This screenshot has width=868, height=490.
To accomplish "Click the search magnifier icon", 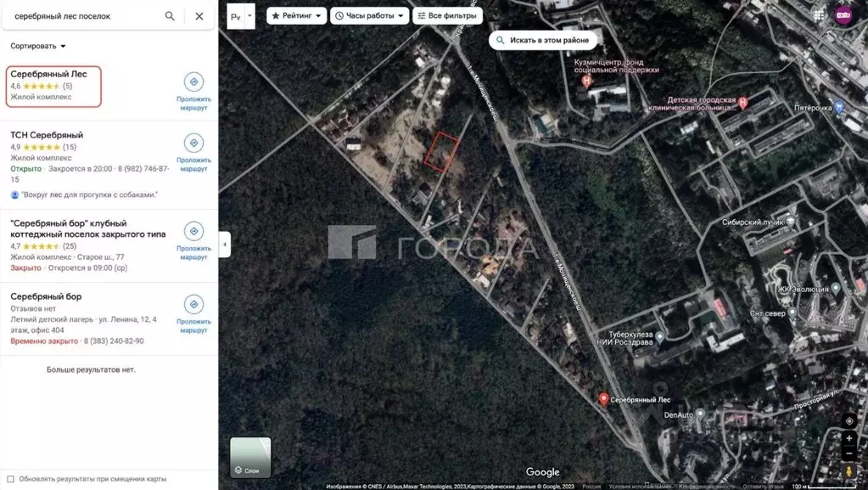I will click(x=170, y=16).
